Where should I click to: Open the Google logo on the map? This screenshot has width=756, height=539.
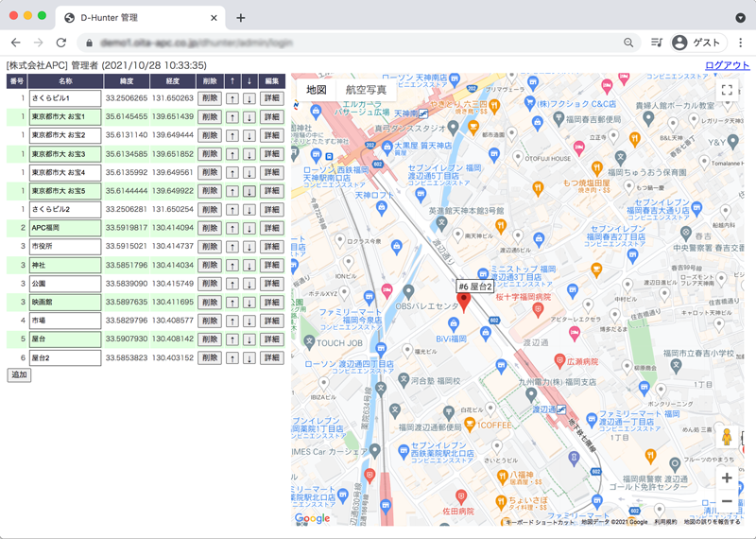click(313, 518)
